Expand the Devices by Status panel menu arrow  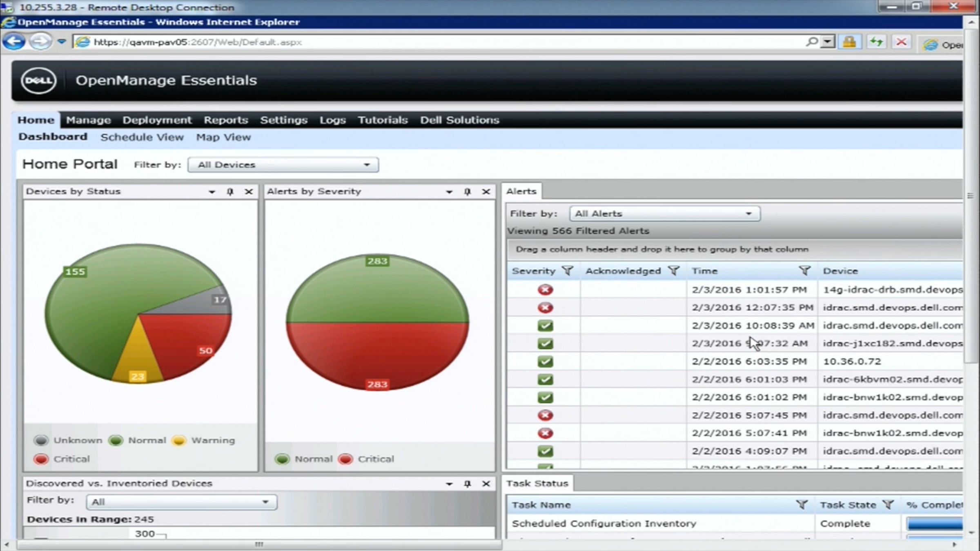pos(212,191)
